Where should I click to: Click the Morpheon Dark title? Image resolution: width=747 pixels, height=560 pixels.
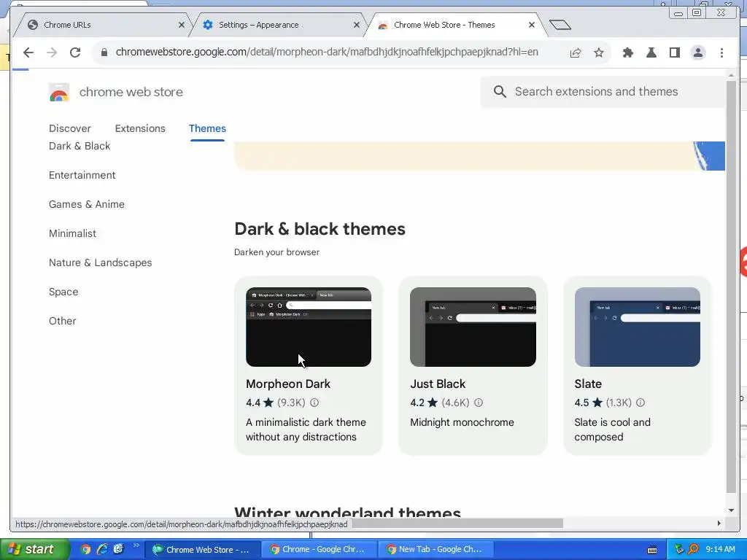pyautogui.click(x=287, y=384)
